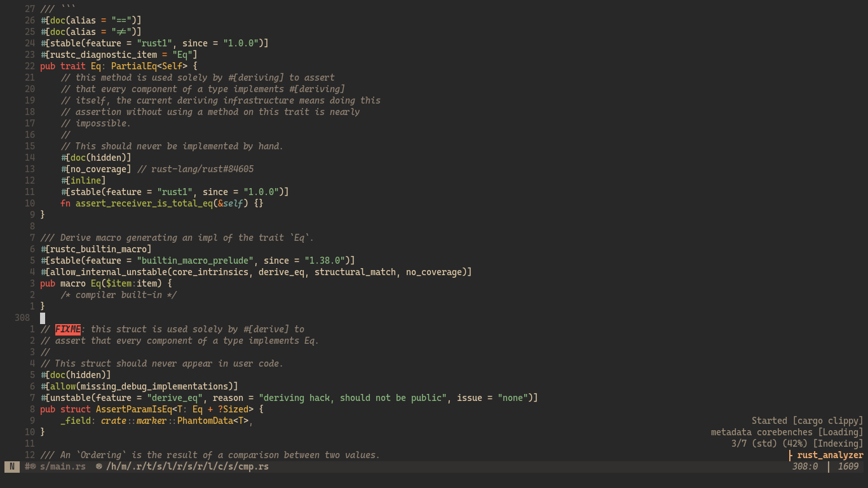Click comment "This struct should never appear in user code."
This screenshot has width=868, height=488.
tap(162, 363)
